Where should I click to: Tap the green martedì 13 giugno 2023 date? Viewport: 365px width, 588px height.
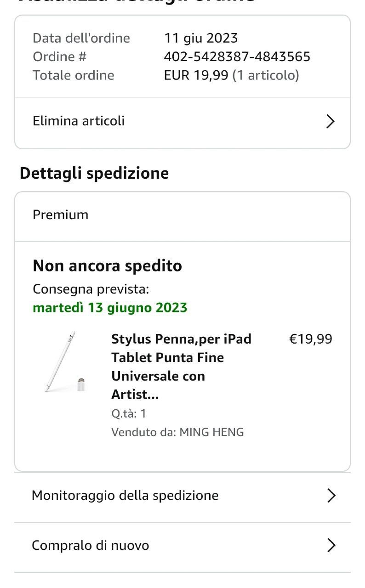pos(110,308)
